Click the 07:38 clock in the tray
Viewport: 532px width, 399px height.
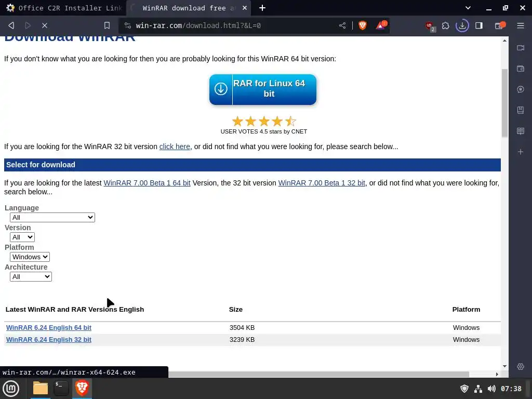511,389
